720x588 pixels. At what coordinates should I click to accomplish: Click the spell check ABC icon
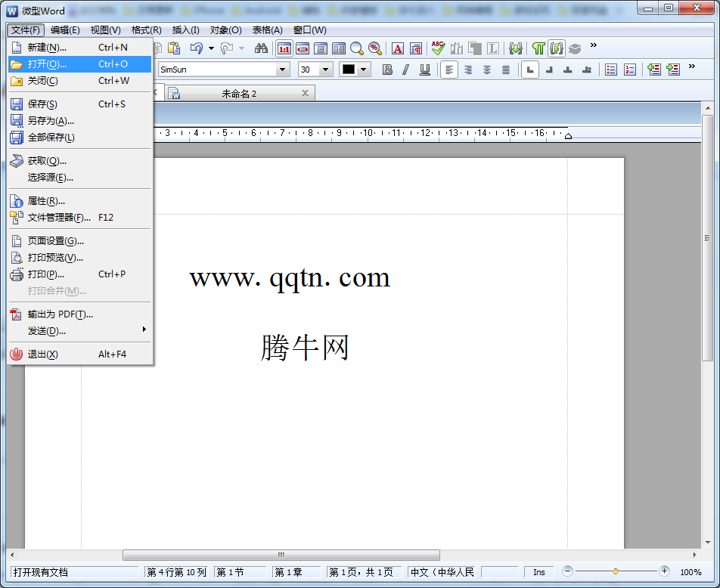tap(438, 48)
